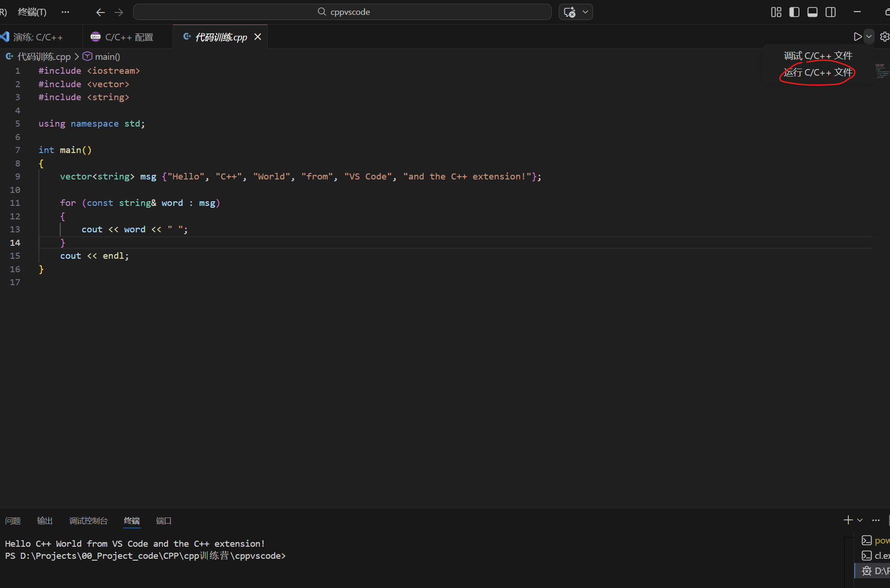The image size is (890, 588).
Task: Open the 端口 panel tab
Action: 163,521
